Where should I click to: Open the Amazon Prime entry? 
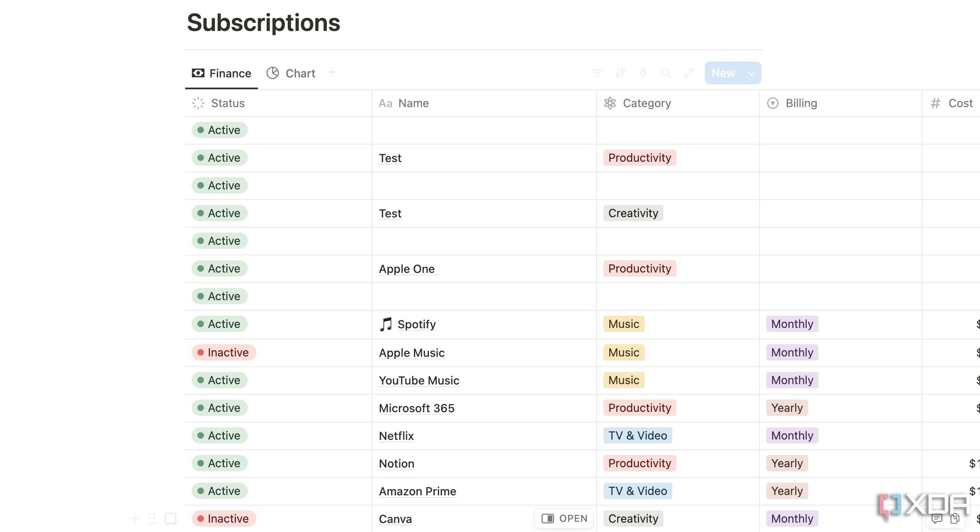tap(417, 491)
